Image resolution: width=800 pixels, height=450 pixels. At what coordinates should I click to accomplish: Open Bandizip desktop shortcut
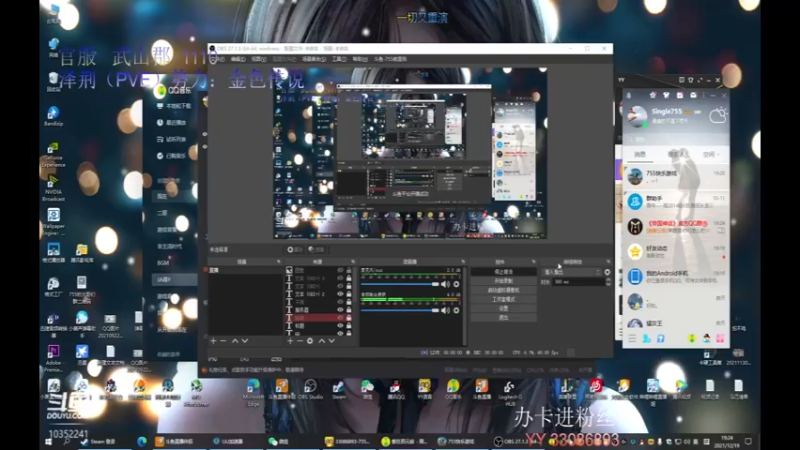(x=53, y=116)
